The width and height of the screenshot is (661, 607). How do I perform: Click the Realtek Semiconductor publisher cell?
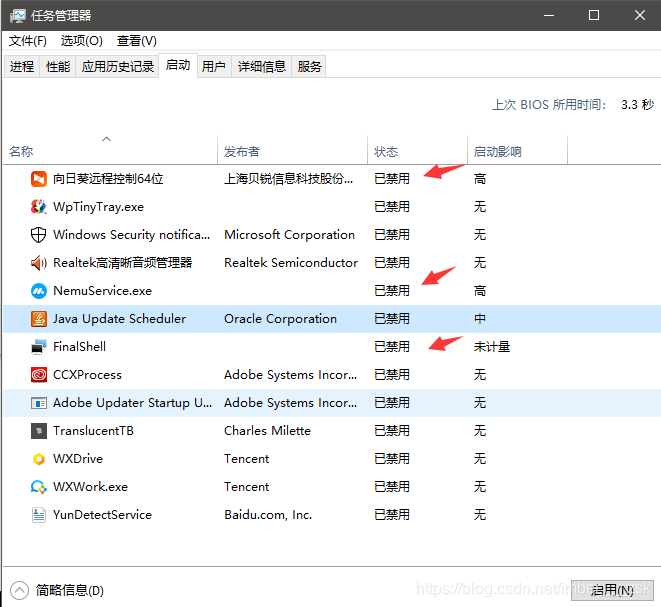tap(291, 263)
